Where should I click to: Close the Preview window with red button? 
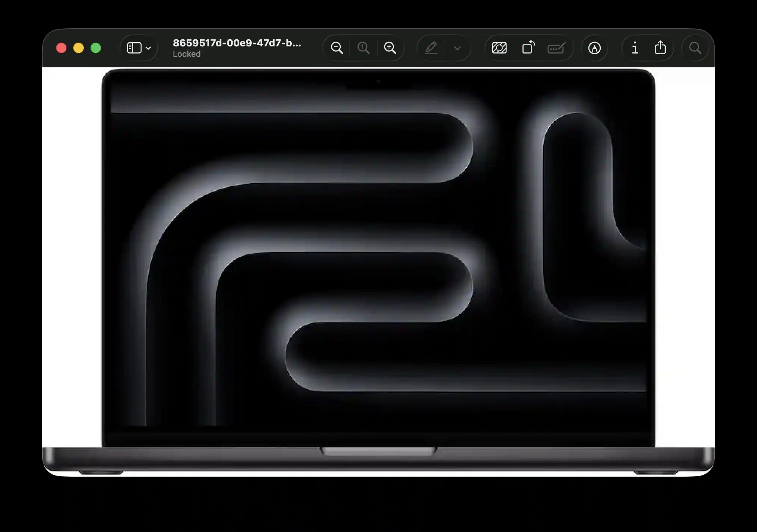pos(61,48)
